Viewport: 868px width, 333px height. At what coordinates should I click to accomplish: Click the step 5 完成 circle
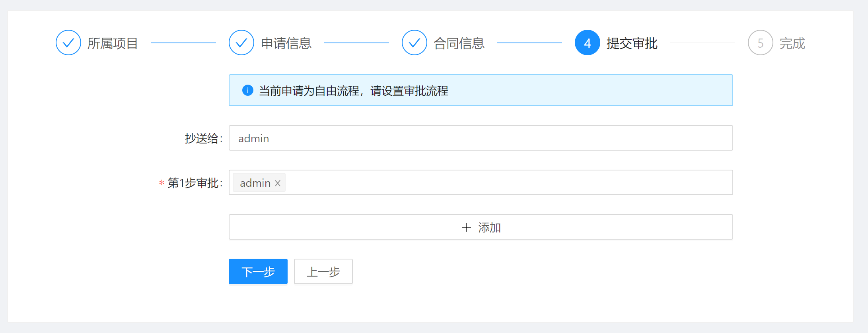click(x=761, y=43)
